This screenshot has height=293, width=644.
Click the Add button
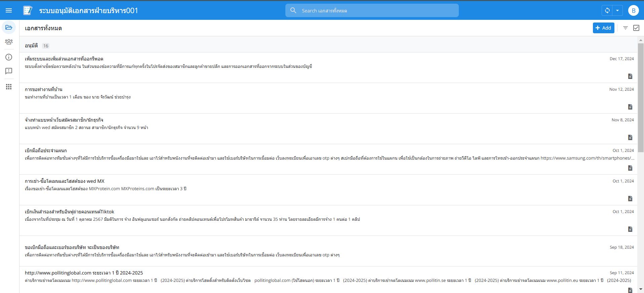coord(603,28)
